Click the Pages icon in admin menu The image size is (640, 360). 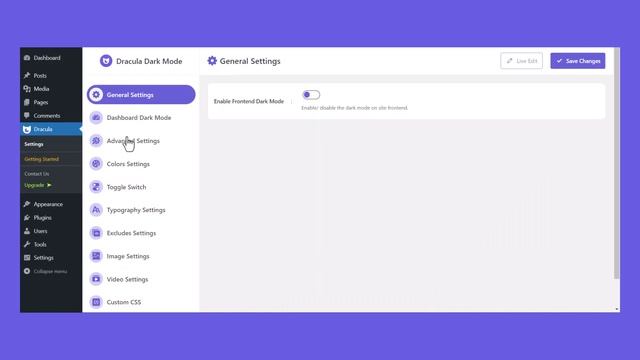tap(27, 102)
